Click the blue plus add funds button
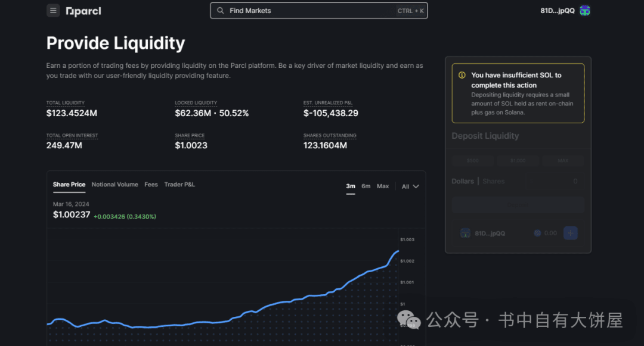 click(571, 233)
